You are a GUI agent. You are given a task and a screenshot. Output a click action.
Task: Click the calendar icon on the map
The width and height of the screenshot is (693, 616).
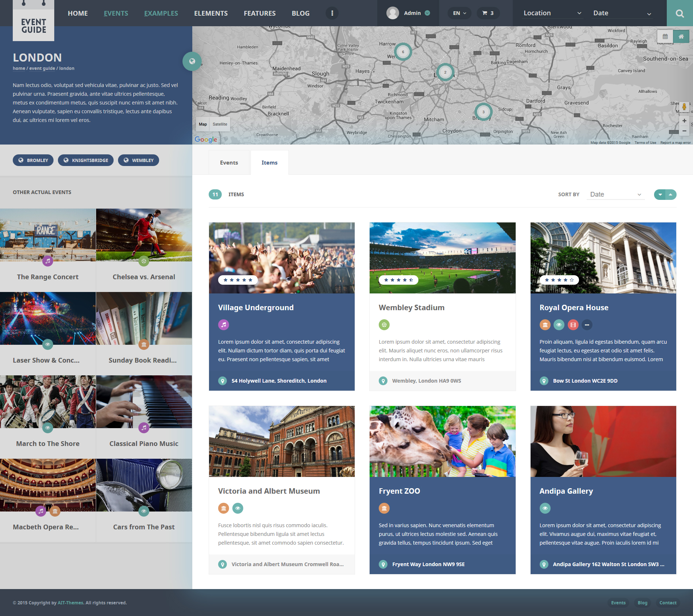665,36
